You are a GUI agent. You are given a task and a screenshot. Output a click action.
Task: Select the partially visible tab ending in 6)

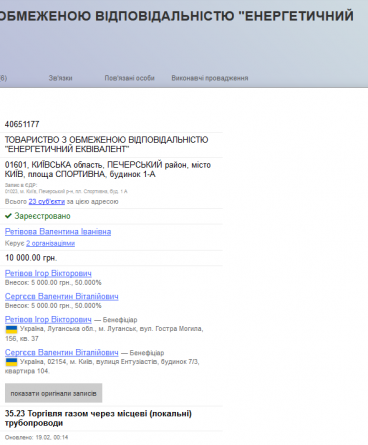[3, 78]
